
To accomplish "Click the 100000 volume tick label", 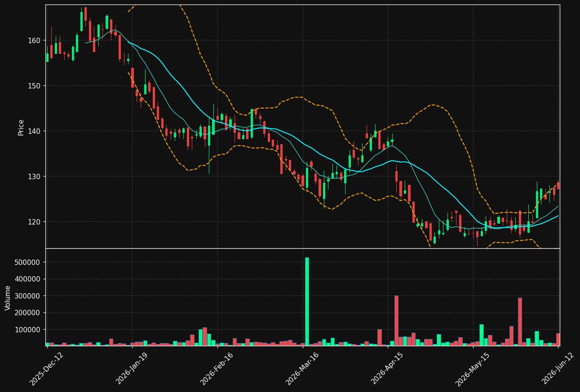I will point(28,330).
